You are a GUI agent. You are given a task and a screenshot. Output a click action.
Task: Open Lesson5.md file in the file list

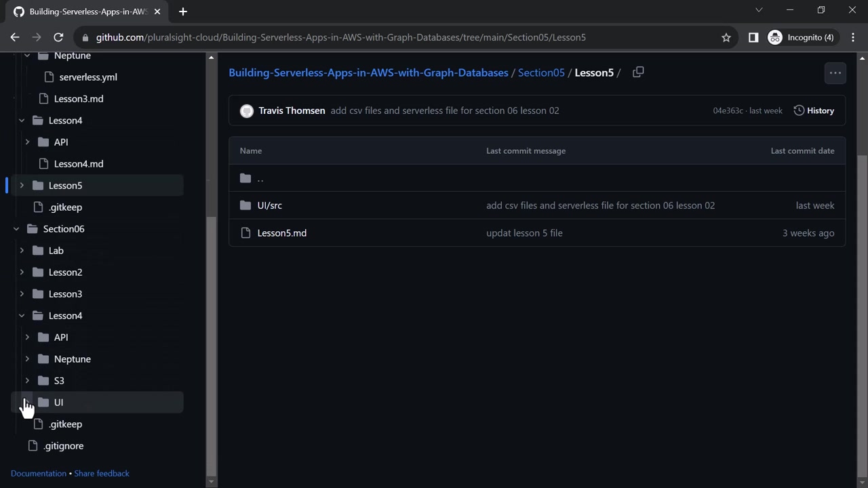(x=281, y=233)
